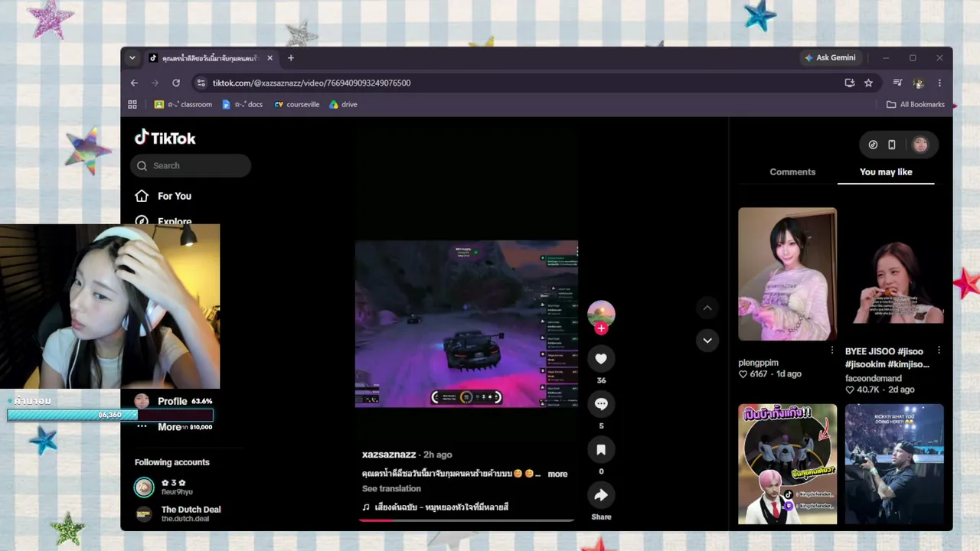The image size is (980, 551).
Task: Go to the For You feed
Action: coord(163,196)
